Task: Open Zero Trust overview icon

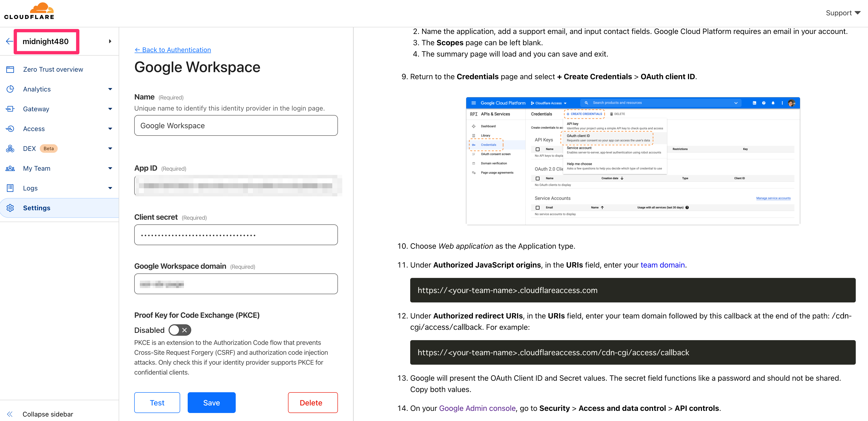Action: pyautogui.click(x=10, y=70)
